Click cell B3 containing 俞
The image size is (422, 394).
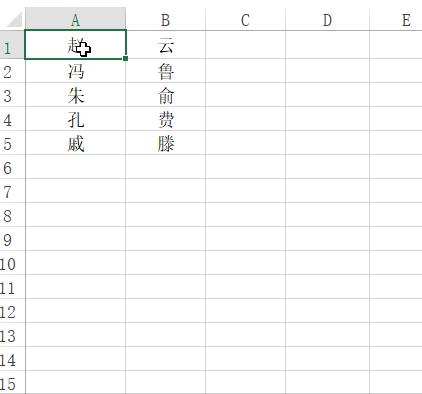point(166,95)
